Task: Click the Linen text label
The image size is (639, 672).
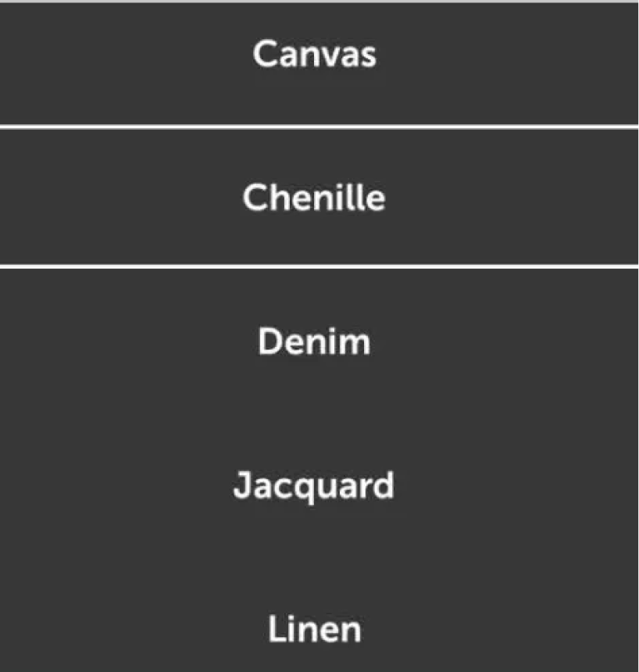Action: tap(314, 630)
